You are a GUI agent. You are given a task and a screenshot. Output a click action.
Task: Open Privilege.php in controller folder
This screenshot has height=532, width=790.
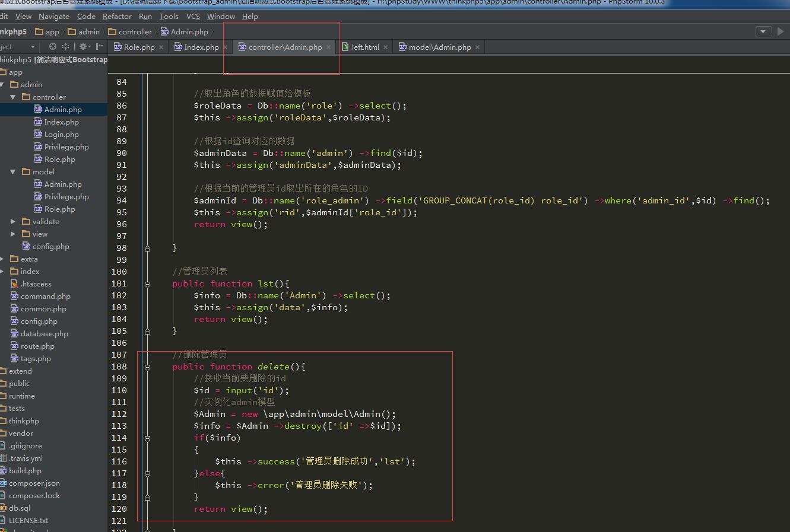point(66,146)
